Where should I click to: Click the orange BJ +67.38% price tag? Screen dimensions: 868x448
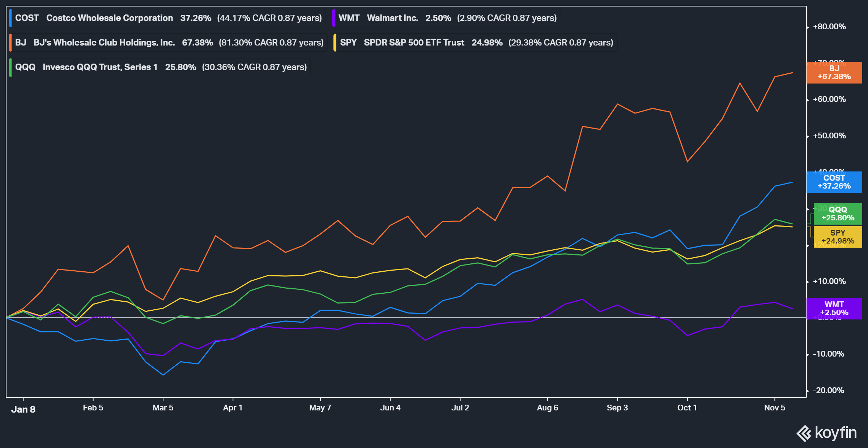click(x=834, y=73)
